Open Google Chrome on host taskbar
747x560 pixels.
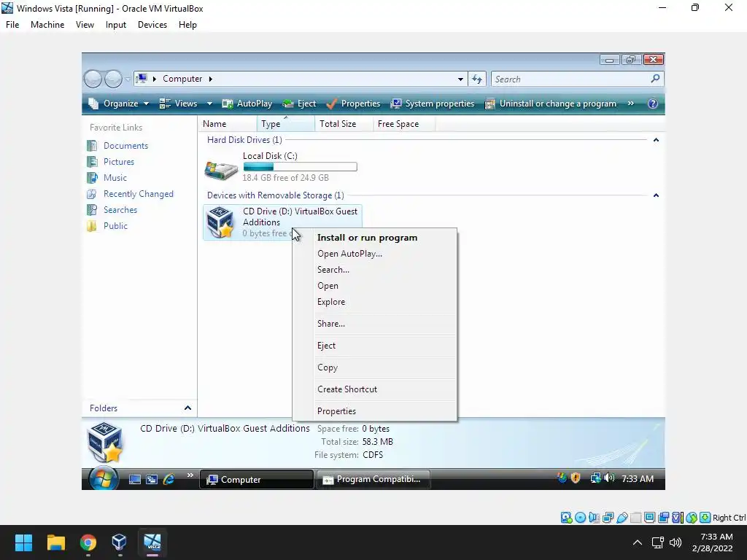[88, 542]
